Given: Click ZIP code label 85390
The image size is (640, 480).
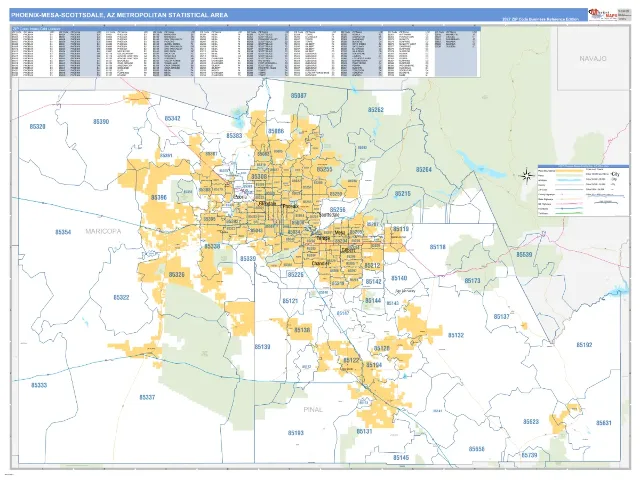Looking at the screenshot, I should pos(101,122).
